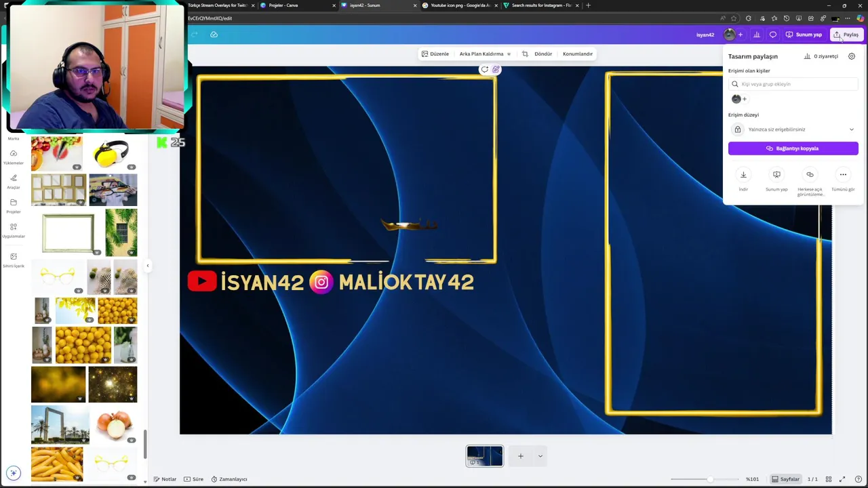Open dropdown arrow next to add page
868x488 pixels.
[540, 456]
